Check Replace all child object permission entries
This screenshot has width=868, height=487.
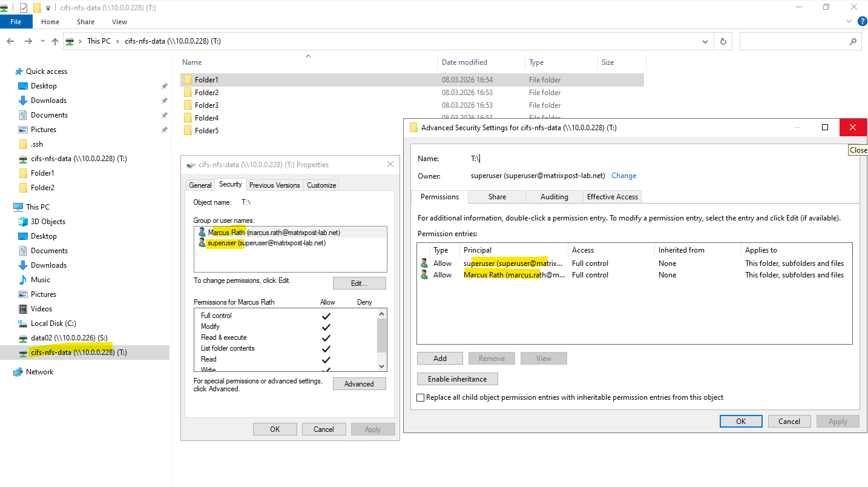click(421, 398)
